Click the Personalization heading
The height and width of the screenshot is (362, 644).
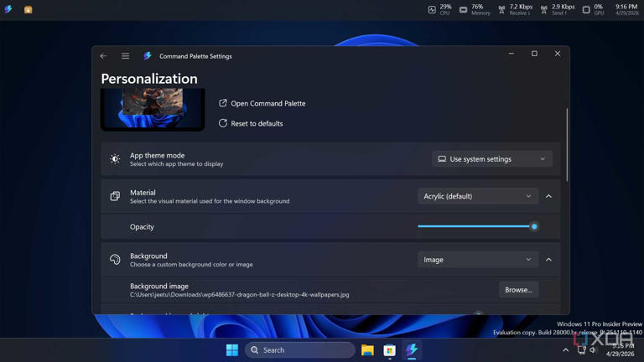click(149, 79)
